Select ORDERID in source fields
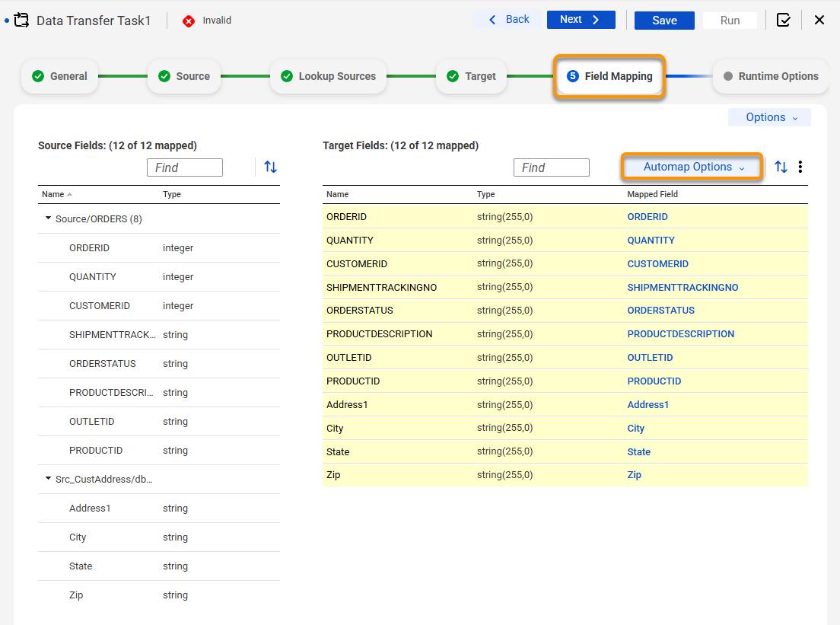Viewport: 840px width, 625px height. pyautogui.click(x=159, y=247)
